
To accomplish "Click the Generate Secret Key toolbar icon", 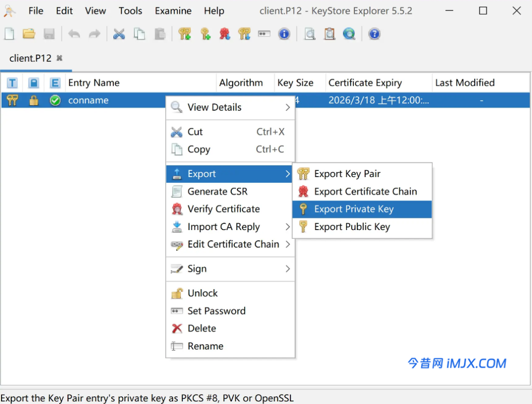I will point(205,34).
